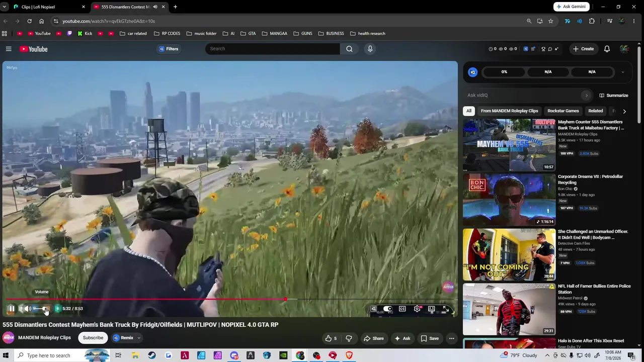644x362 pixels.
Task: Reload the page with the refresh icon
Action: click(x=29, y=21)
